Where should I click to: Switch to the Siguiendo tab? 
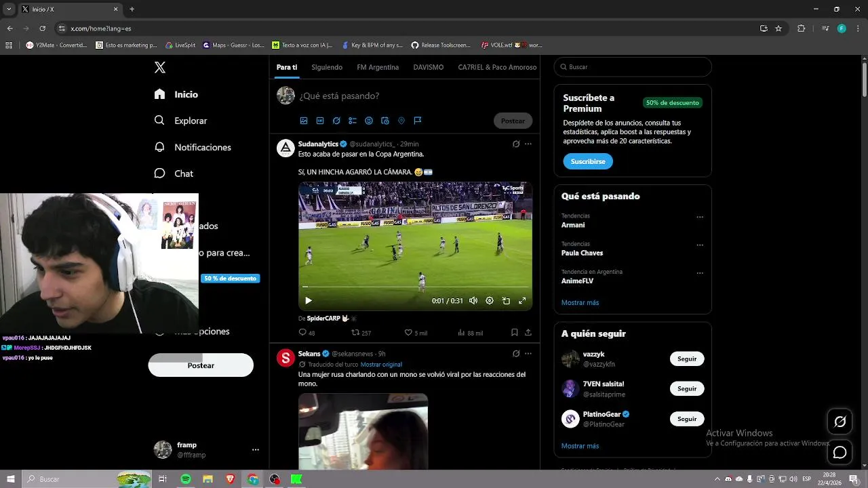tap(327, 67)
